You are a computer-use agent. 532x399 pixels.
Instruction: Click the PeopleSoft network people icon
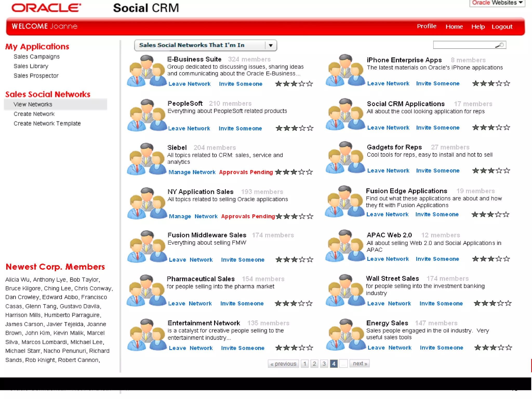click(x=147, y=115)
